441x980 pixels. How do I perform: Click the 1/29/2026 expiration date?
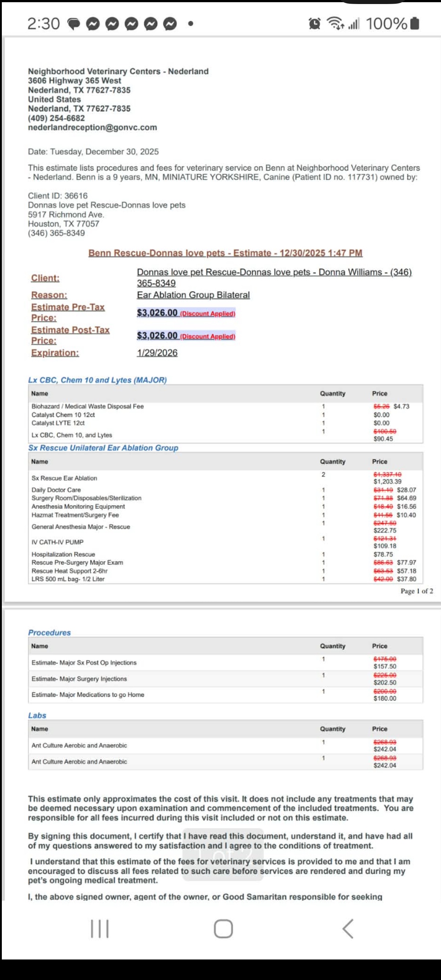coord(157,353)
